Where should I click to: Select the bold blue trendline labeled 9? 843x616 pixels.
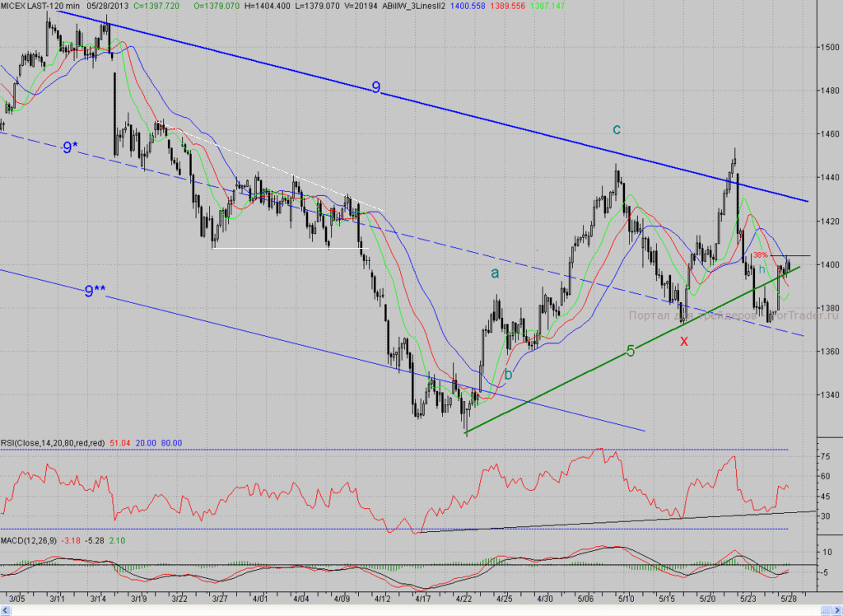pos(376,87)
